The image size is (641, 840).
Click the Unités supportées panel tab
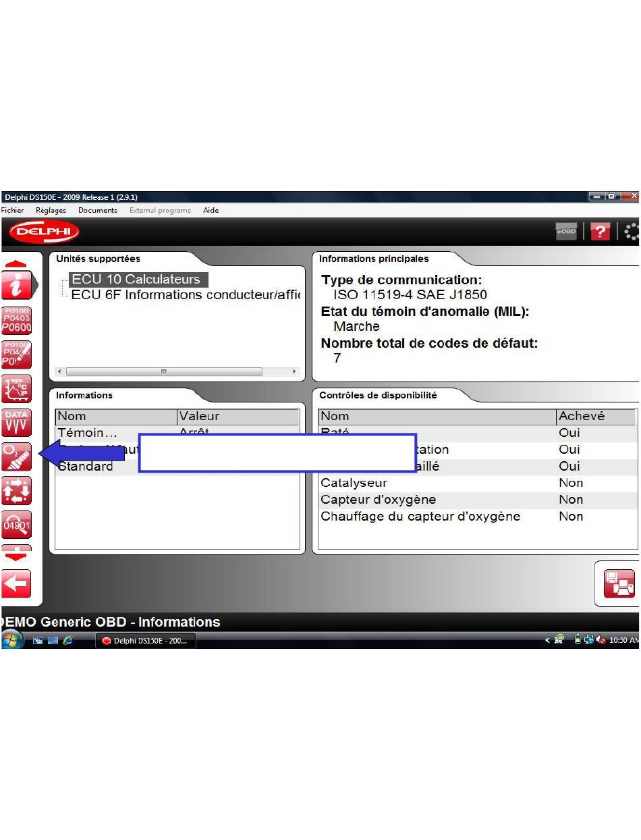click(x=99, y=259)
